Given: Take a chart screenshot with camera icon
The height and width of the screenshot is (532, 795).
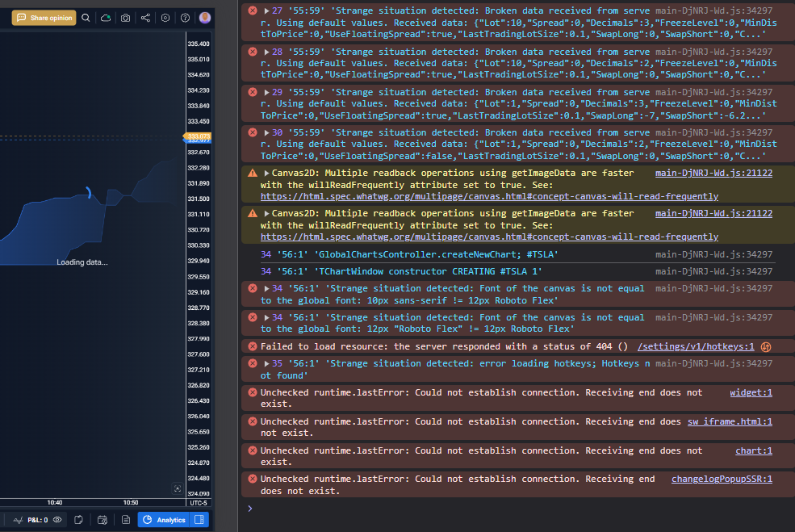Looking at the screenshot, I should click(x=125, y=18).
